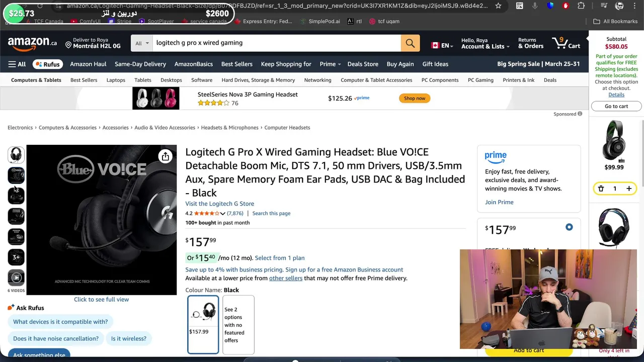The width and height of the screenshot is (644, 362).
Task: Go to the PC Gaming tab
Action: pos(480,80)
